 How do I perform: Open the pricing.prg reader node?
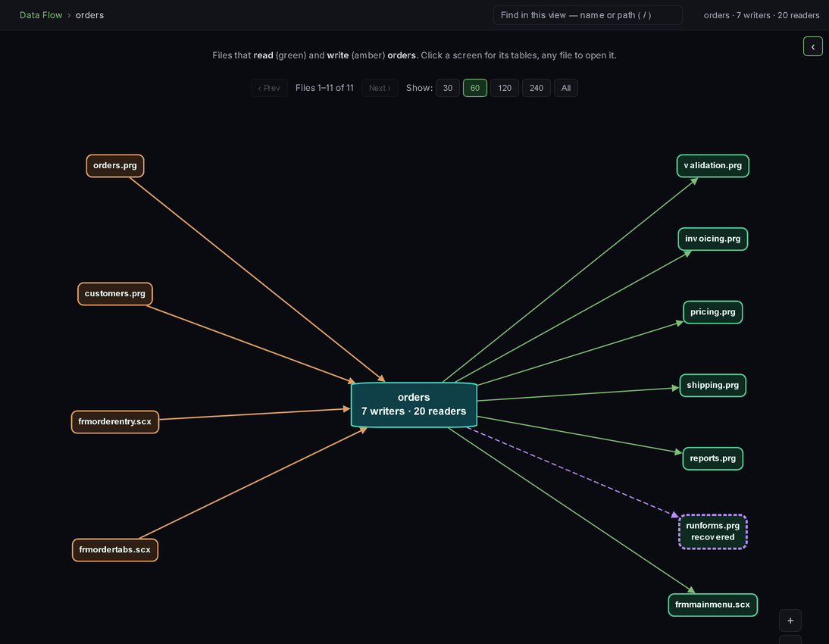click(x=713, y=312)
